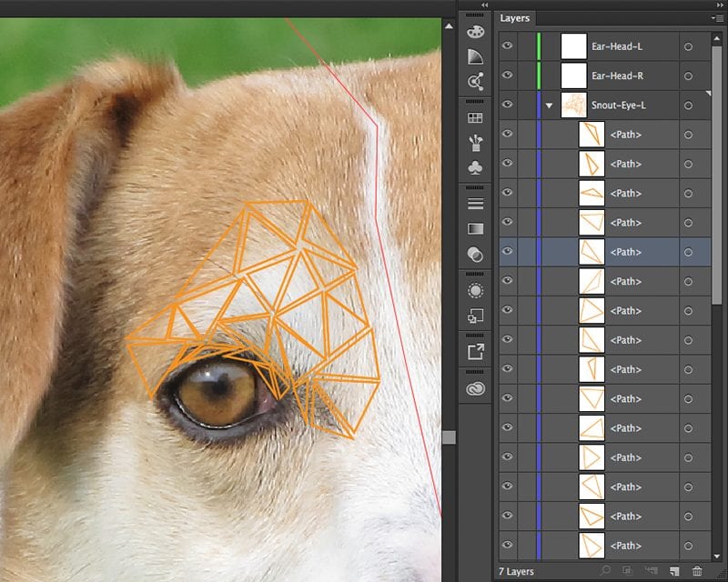Toggle visibility of Ear-Head-R layer
The height and width of the screenshot is (582, 728).
point(508,75)
